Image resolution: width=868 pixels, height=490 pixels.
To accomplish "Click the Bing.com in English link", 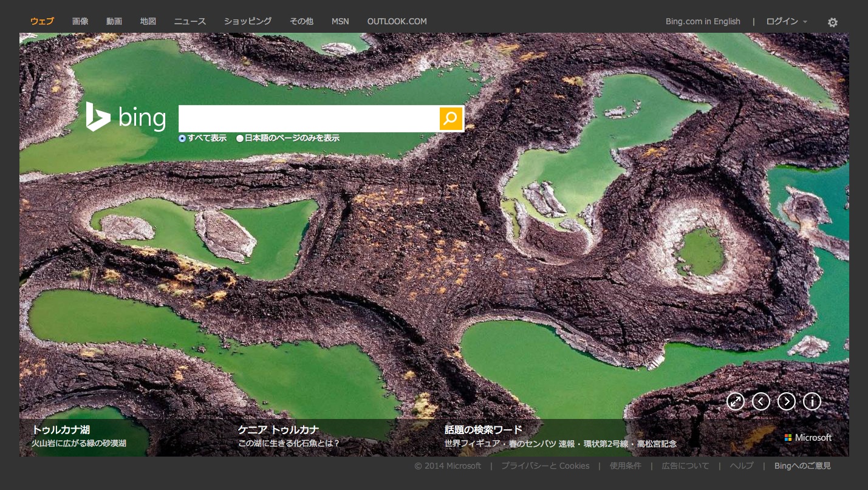I will click(703, 21).
